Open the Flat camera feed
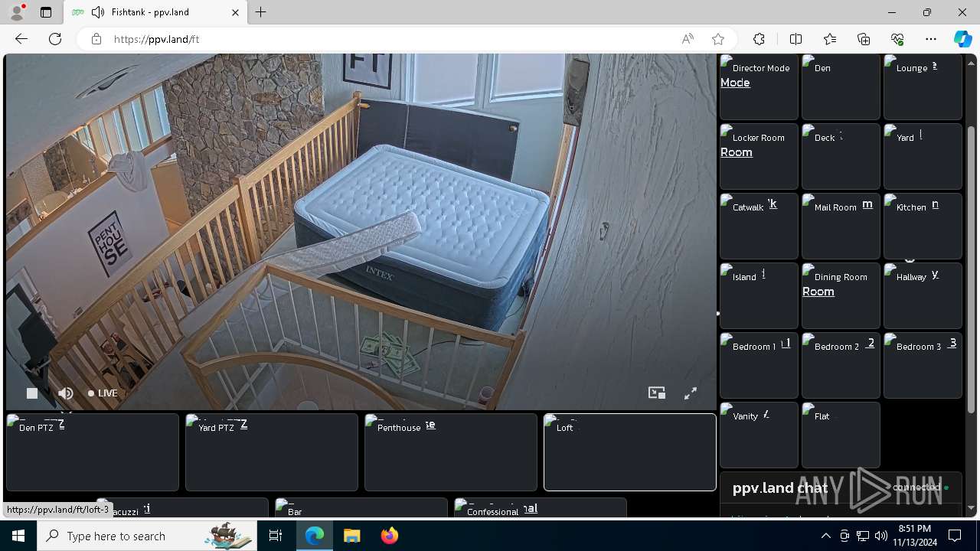This screenshot has height=551, width=980. pyautogui.click(x=841, y=435)
